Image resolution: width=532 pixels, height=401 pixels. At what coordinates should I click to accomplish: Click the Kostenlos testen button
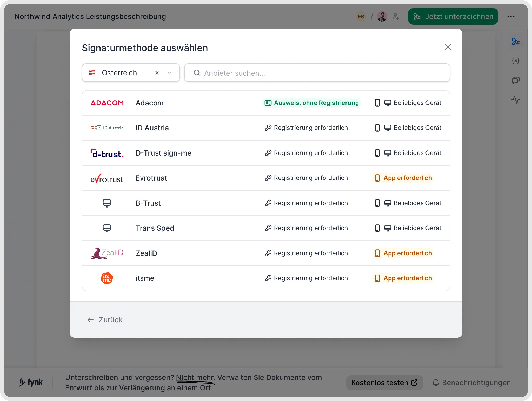click(x=384, y=383)
